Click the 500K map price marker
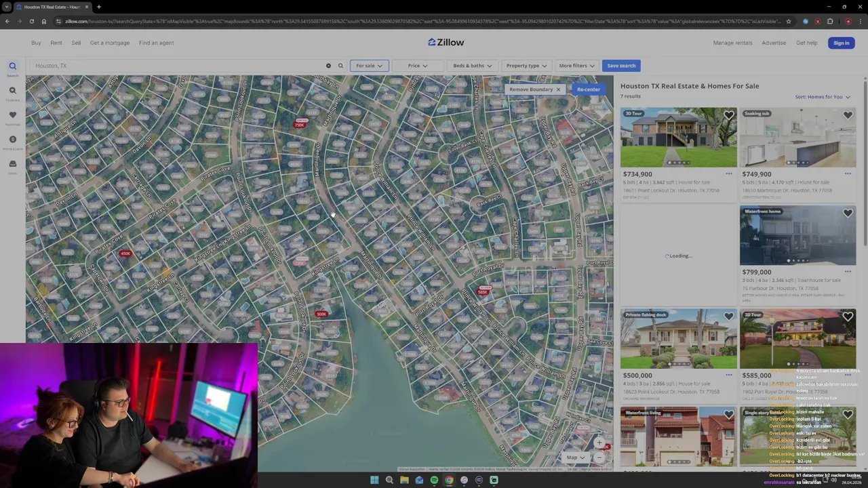This screenshot has width=868, height=488. click(x=321, y=314)
